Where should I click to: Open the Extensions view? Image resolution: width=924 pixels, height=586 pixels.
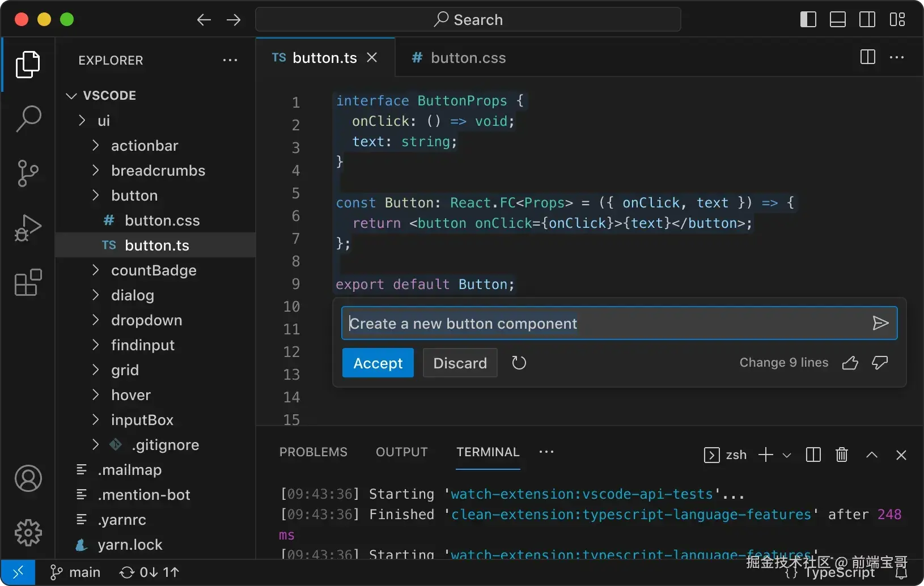pos(27,283)
